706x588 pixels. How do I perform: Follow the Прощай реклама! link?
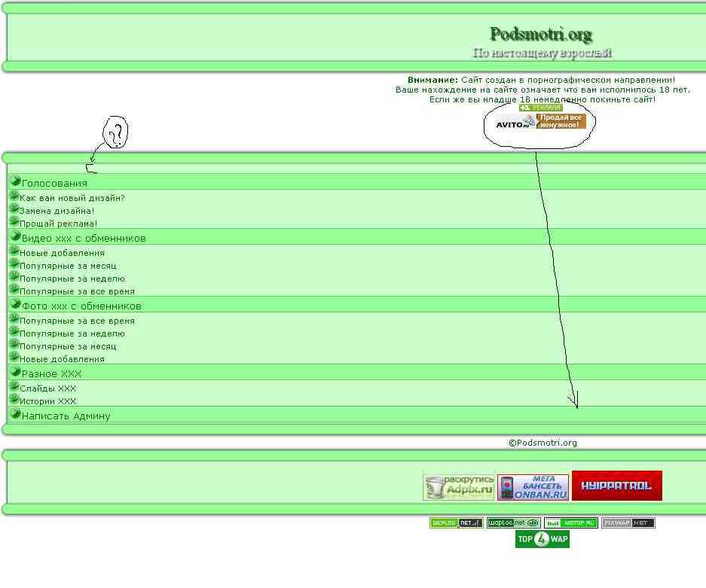pos(59,224)
